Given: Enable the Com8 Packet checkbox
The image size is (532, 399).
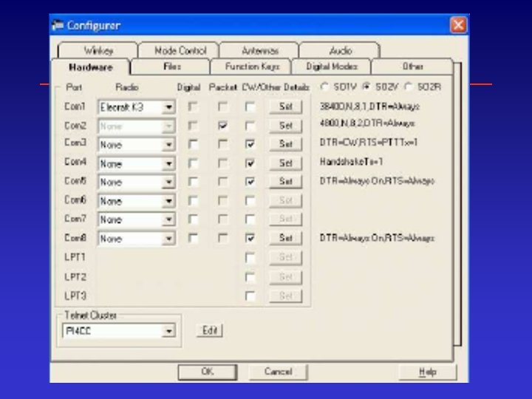Looking at the screenshot, I should pos(222,238).
